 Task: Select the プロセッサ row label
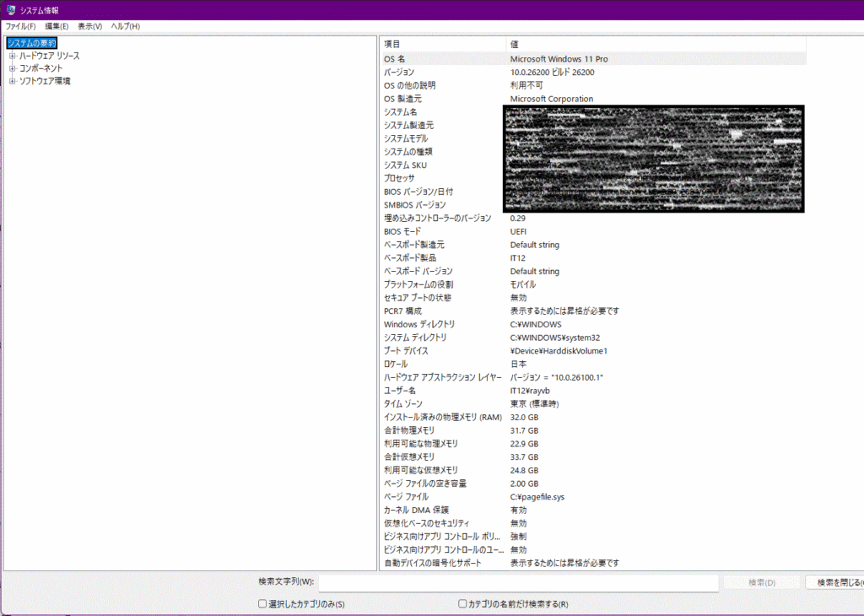coord(399,178)
